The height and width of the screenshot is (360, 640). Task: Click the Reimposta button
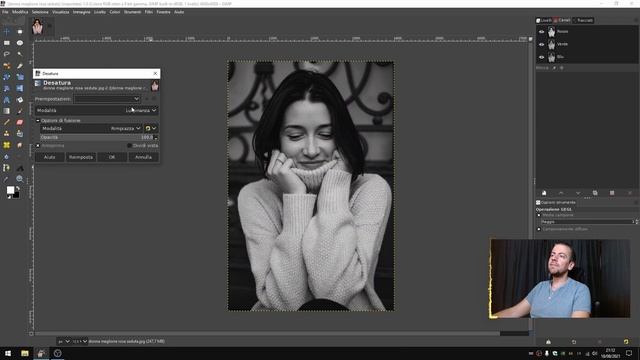tap(81, 157)
